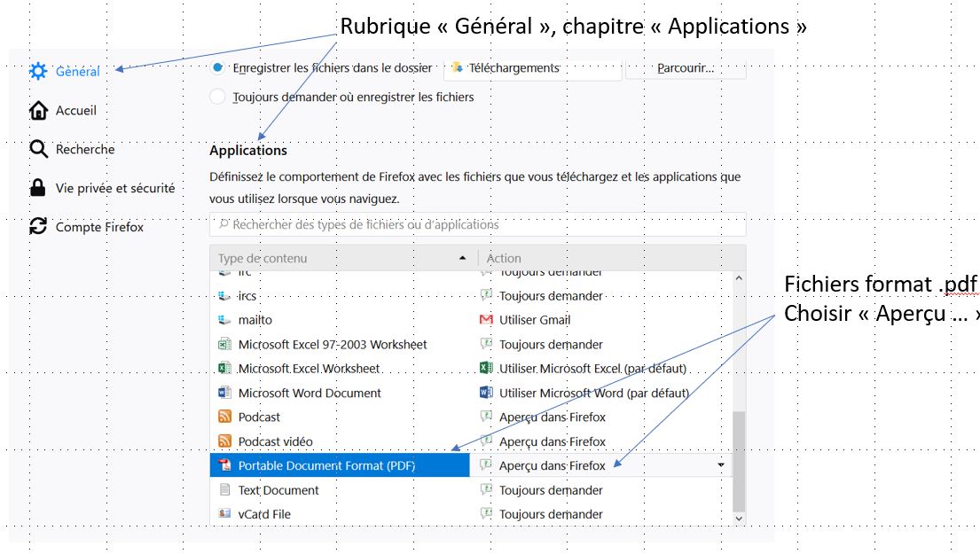Focus the Rechercher des types de fichiers field
The height and width of the screenshot is (554, 980).
[478, 225]
